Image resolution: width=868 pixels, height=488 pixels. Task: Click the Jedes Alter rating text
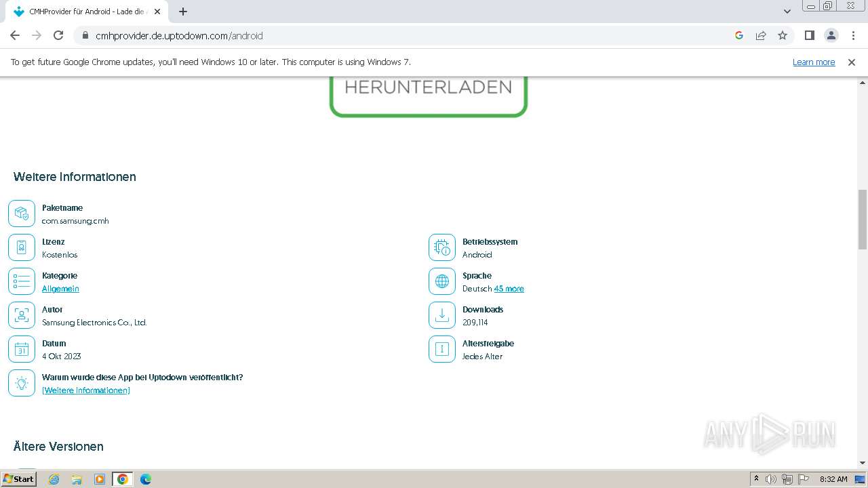tap(482, 357)
